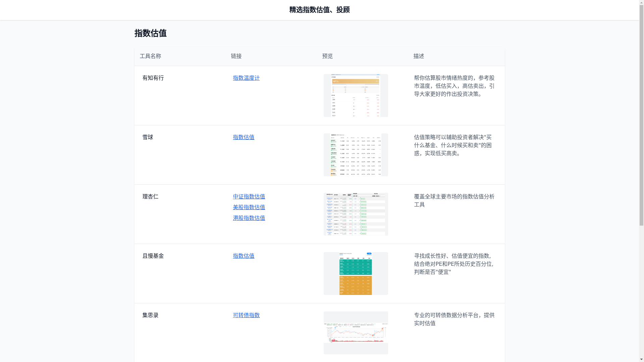The height and width of the screenshot is (362, 644).
Task: Open the 中证指数估值 link
Action: (249, 196)
